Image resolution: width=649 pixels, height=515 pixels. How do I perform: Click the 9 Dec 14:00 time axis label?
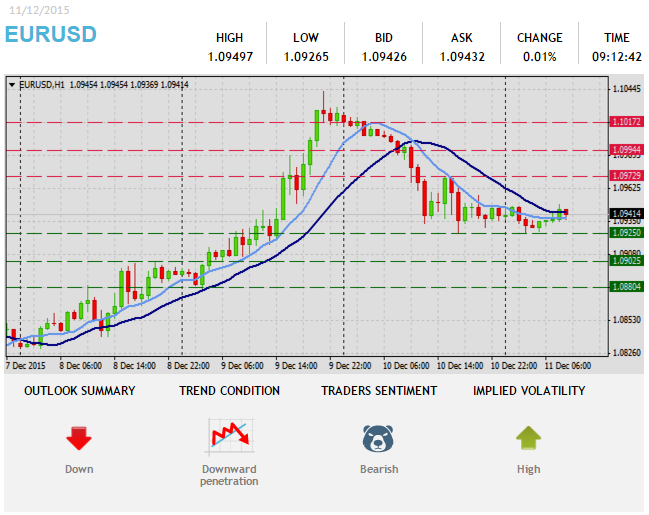coord(296,366)
